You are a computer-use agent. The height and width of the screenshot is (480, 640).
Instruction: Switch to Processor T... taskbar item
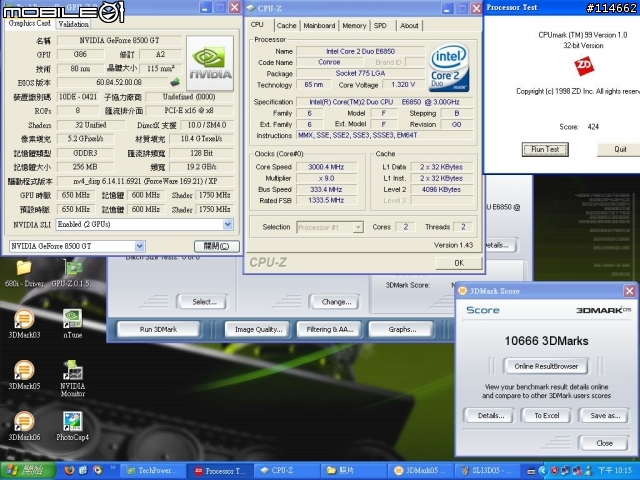(x=222, y=471)
